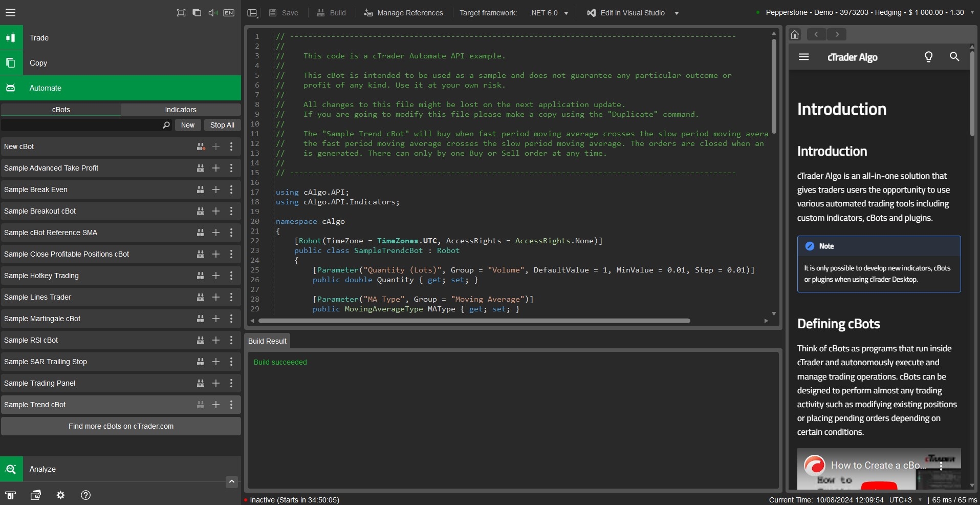Click build icon for Sample cBot Reference SMA
Viewport: 980px width, 505px height.
tap(201, 233)
